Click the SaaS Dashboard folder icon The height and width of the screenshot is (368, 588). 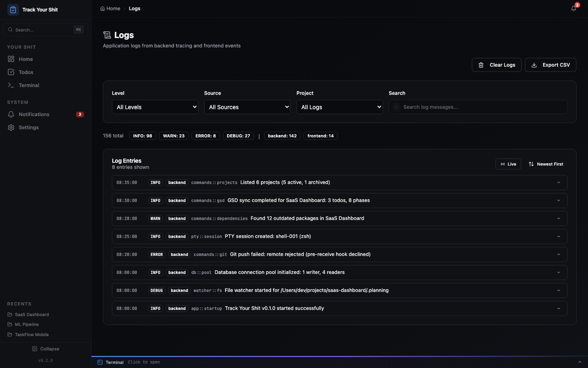[9, 314]
